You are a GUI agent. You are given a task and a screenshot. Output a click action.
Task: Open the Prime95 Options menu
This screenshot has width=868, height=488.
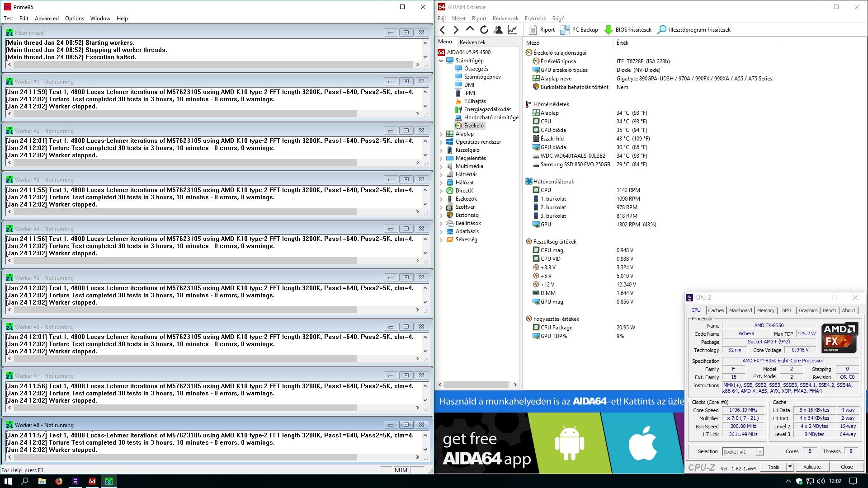tap(75, 19)
